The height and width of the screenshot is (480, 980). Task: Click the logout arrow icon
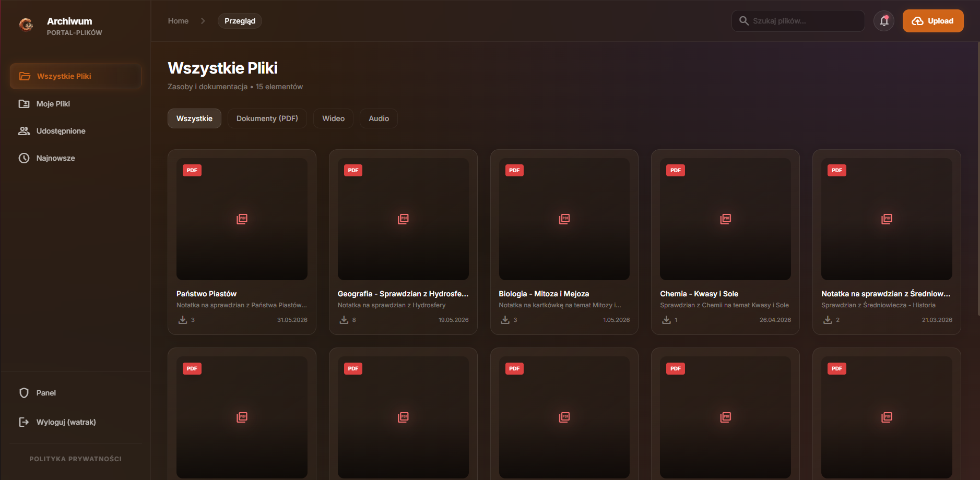24,422
